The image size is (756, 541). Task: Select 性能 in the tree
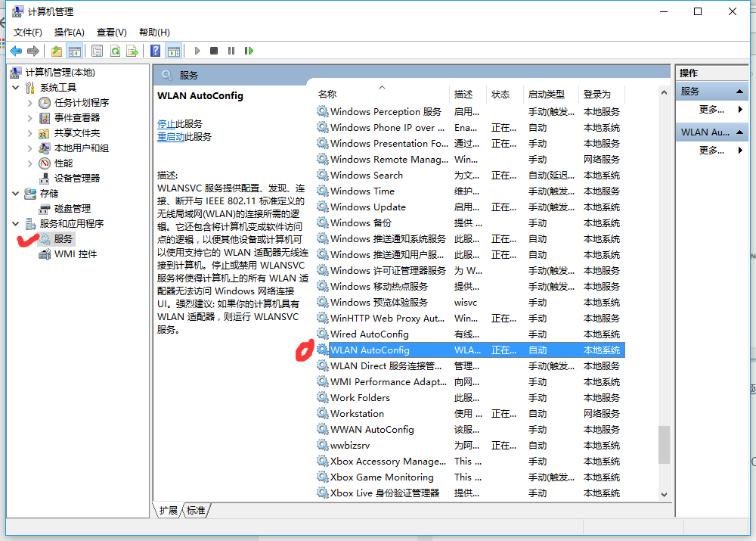click(64, 163)
